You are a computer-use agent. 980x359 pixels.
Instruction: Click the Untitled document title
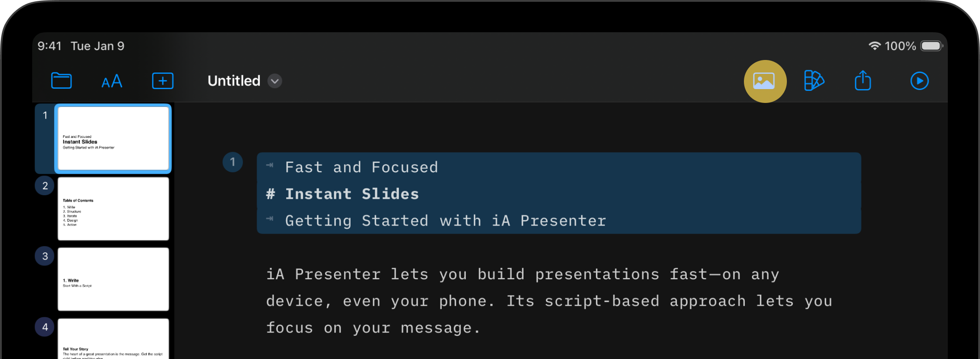point(234,81)
